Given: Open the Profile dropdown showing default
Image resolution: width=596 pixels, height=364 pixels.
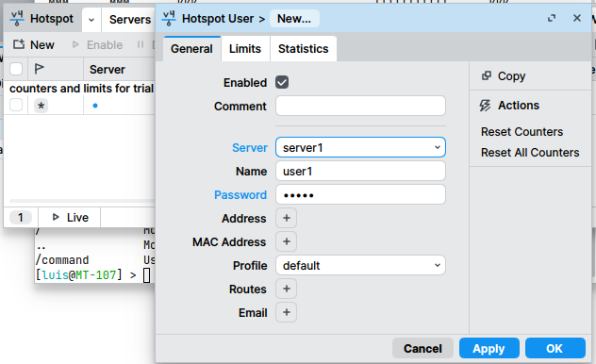Looking at the screenshot, I should (360, 265).
